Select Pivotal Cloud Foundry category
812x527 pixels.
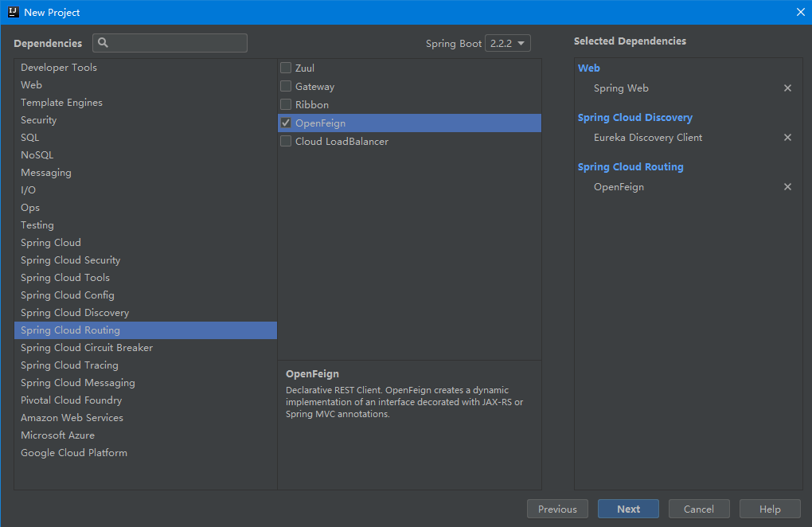tap(146, 400)
